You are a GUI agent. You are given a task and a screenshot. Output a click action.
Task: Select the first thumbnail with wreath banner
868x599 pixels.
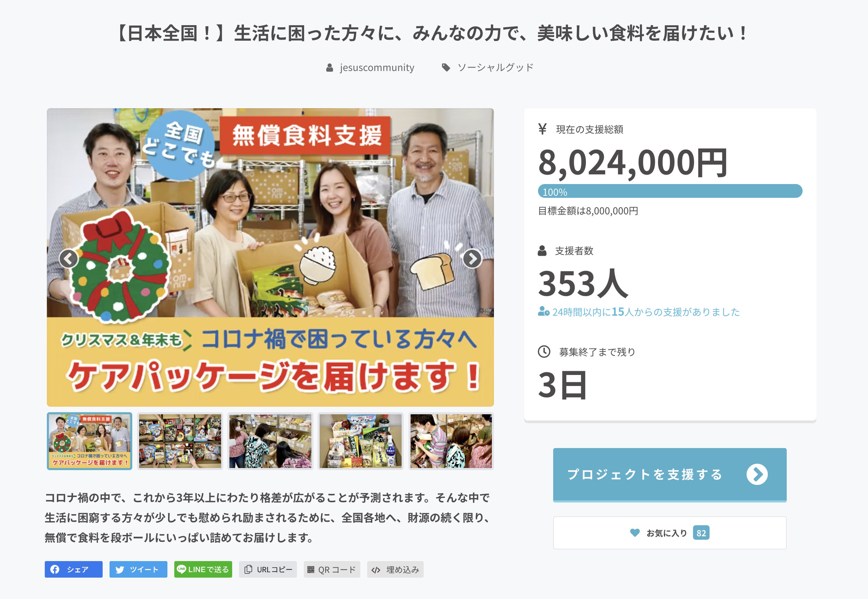point(90,441)
